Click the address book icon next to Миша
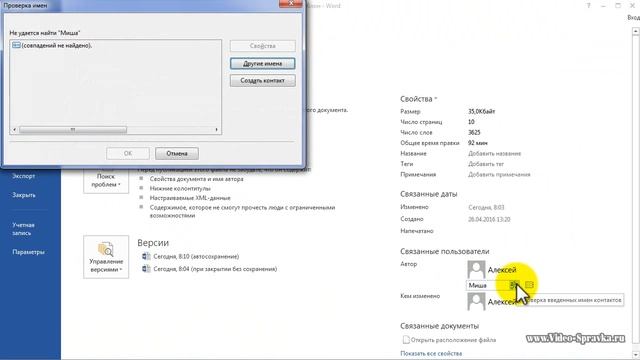Screen dimensions: 640x360 [x=529, y=285]
